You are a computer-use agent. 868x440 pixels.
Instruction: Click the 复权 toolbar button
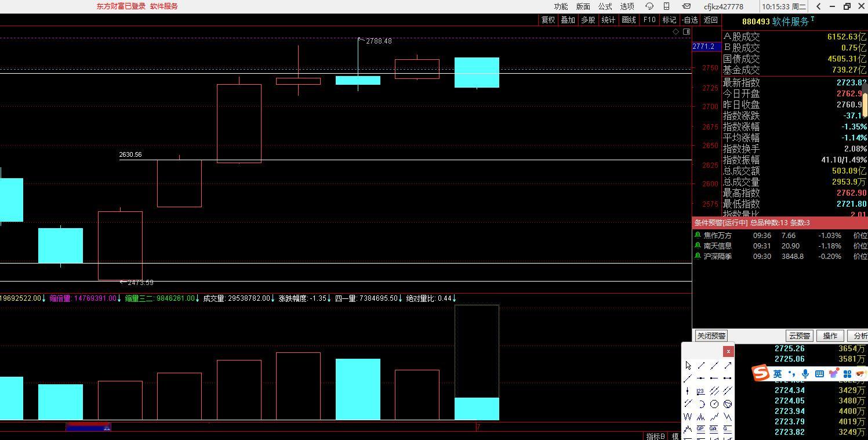[x=548, y=20]
